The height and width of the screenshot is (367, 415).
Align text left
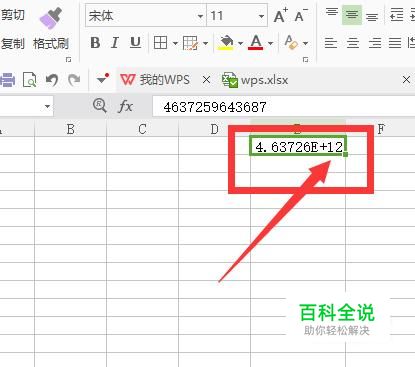tap(331, 43)
